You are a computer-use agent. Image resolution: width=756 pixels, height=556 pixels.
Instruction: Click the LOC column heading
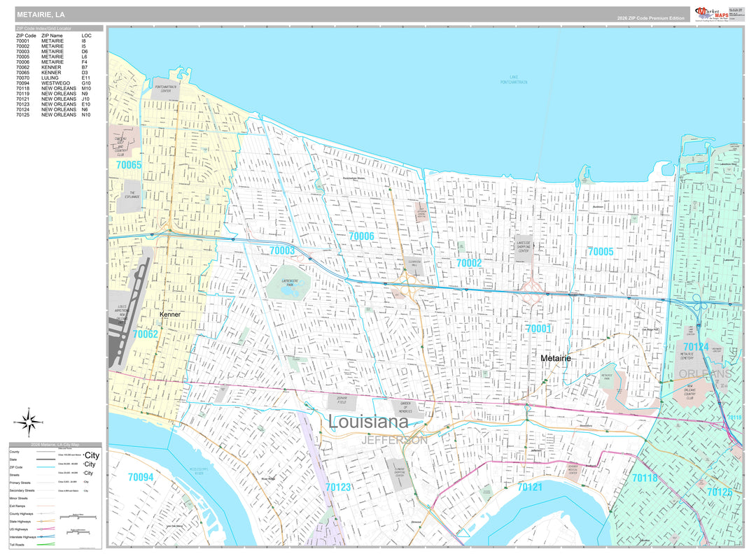pyautogui.click(x=86, y=36)
